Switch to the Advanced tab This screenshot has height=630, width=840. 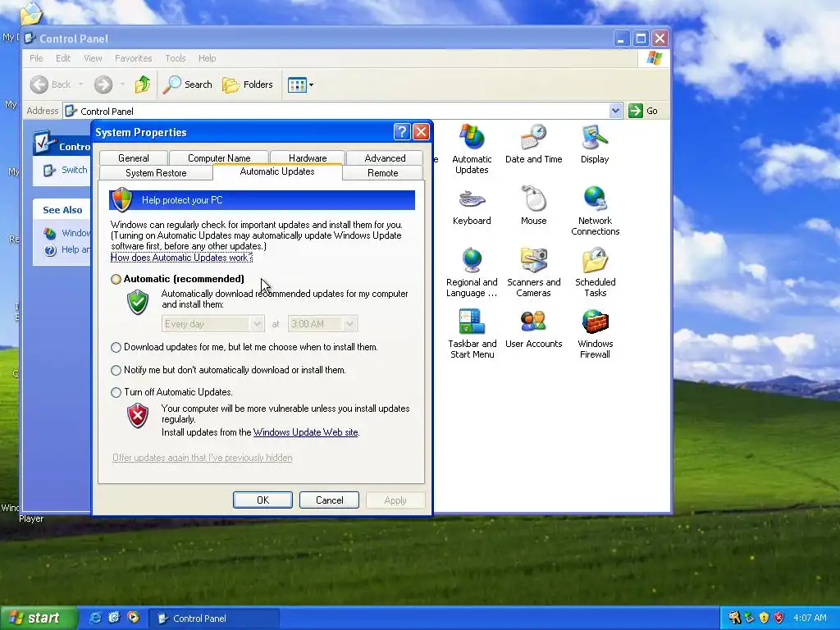coord(385,158)
